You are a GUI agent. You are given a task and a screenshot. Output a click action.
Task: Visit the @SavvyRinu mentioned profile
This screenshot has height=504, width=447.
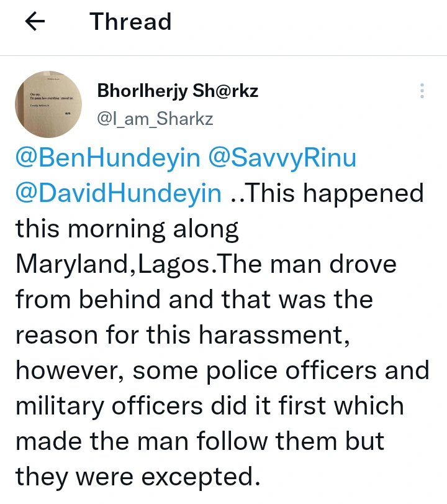282,158
